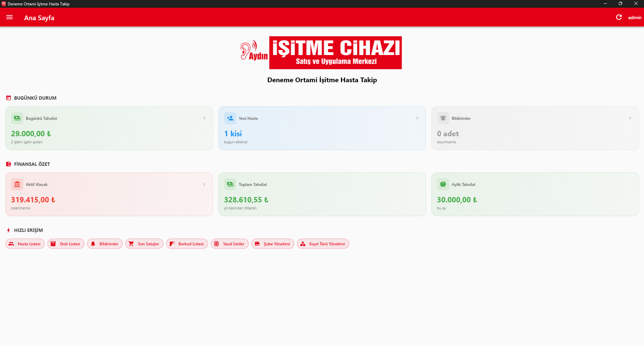Open Şube Yönetimi shortcut
The height and width of the screenshot is (346, 644).
coord(273,244)
